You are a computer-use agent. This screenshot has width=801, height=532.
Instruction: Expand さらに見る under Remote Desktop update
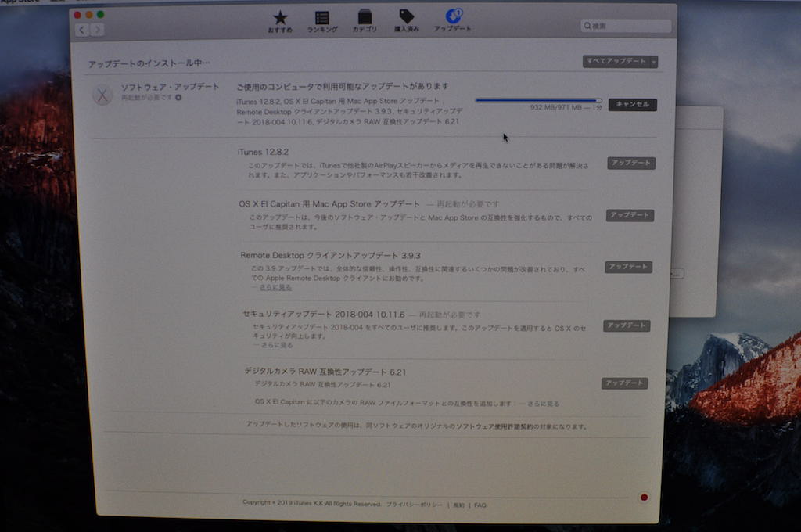(x=276, y=288)
